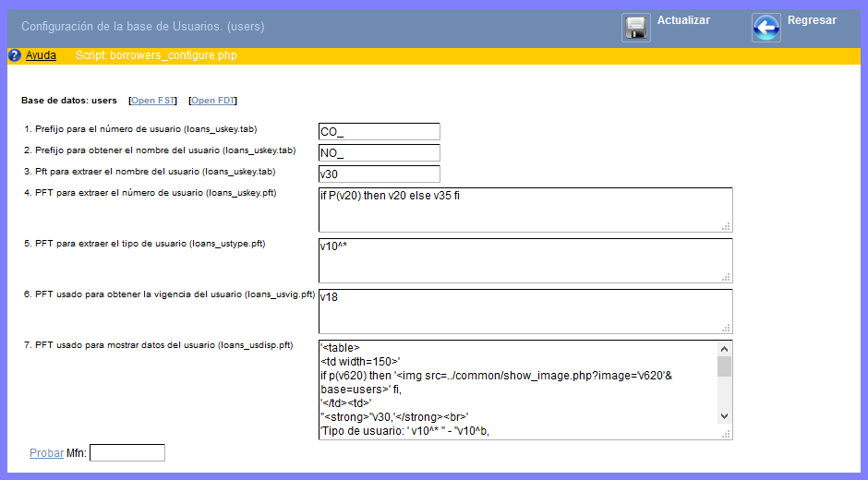Image resolution: width=868 pixels, height=480 pixels.
Task: Click the scroll down arrow in display textarea
Action: (725, 416)
